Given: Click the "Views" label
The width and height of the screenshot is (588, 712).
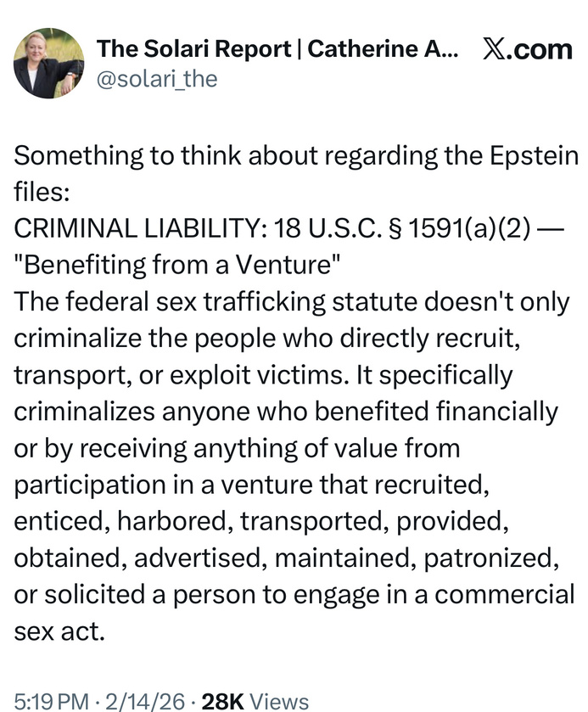Looking at the screenshot, I should tap(281, 701).
